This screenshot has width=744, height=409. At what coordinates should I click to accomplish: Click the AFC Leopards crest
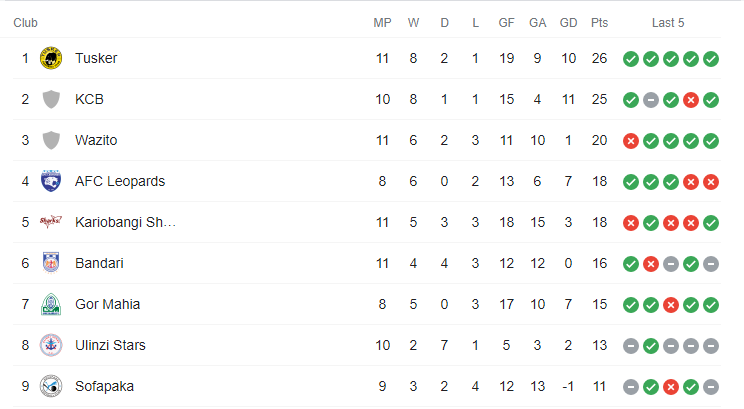pyautogui.click(x=51, y=181)
